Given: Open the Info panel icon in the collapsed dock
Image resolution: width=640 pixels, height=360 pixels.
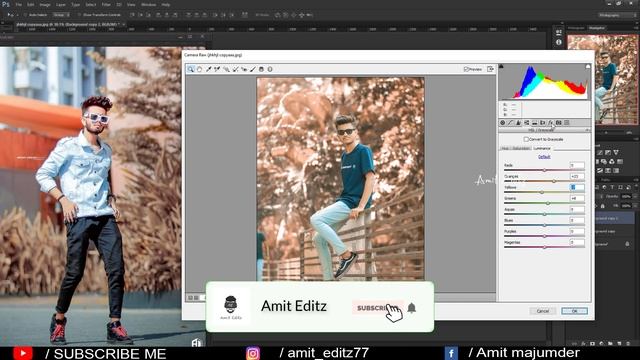Looking at the screenshot, I should click(x=559, y=42).
